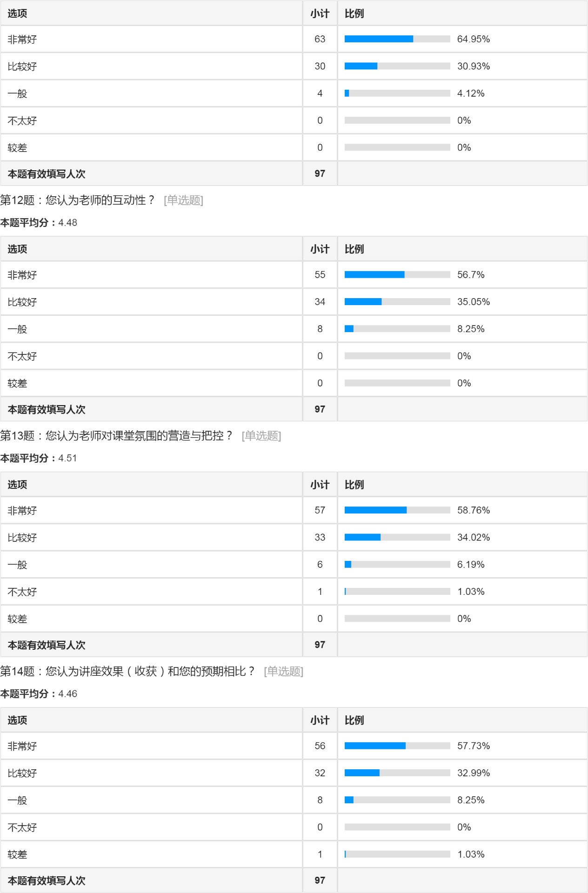
Task: Click the 35.05% percentage label
Action: click(x=473, y=302)
